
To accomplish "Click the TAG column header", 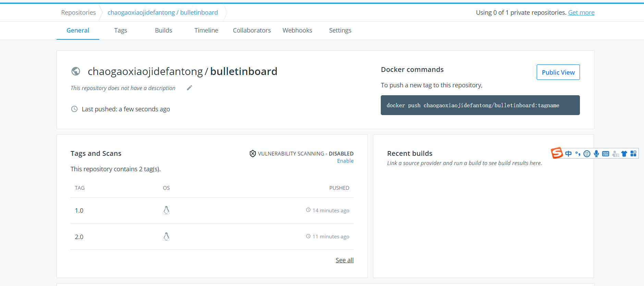I will (x=80, y=188).
